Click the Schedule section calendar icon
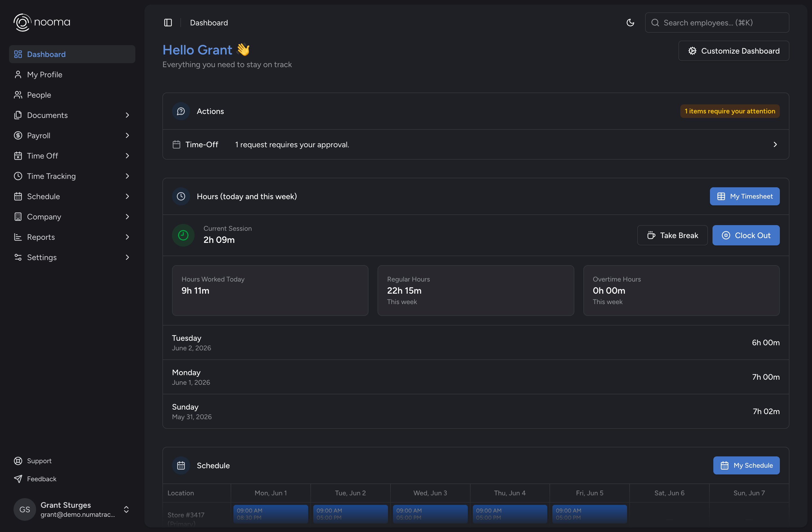 [x=181, y=465]
